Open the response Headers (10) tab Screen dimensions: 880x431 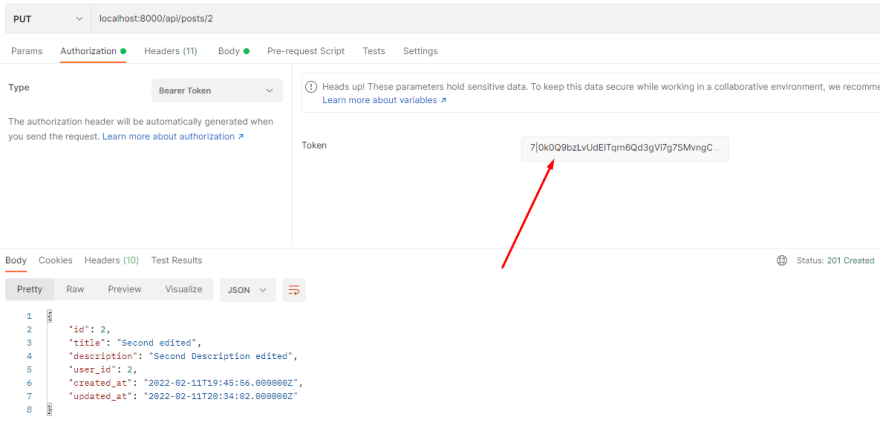112,260
